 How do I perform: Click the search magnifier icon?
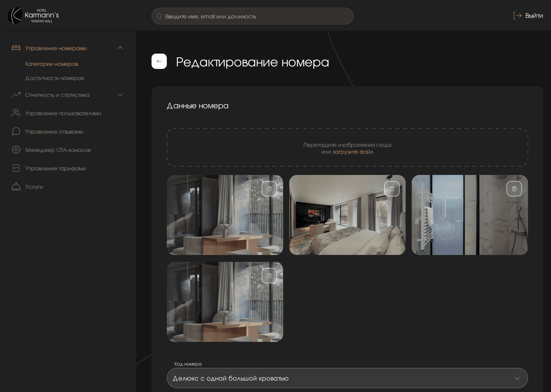(x=159, y=16)
